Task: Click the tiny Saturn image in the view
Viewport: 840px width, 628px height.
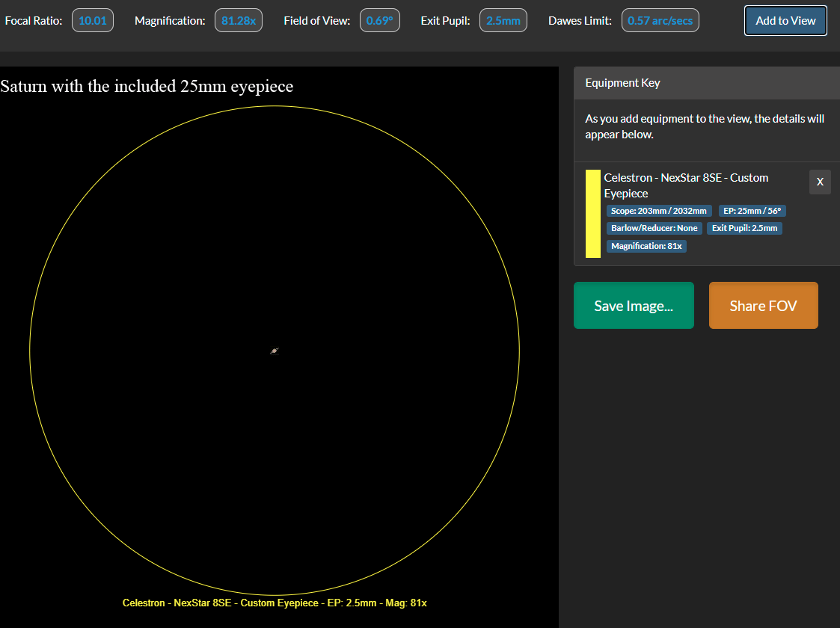Action: coord(275,351)
